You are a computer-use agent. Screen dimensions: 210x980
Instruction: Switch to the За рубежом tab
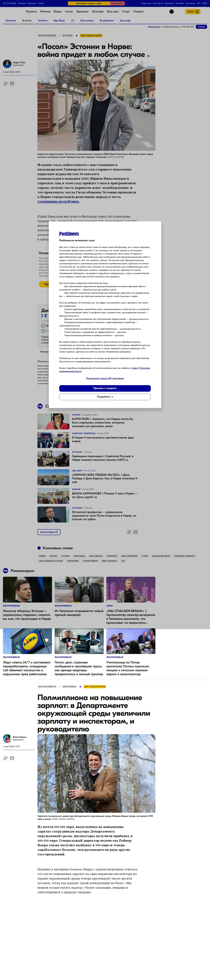tap(107, 21)
